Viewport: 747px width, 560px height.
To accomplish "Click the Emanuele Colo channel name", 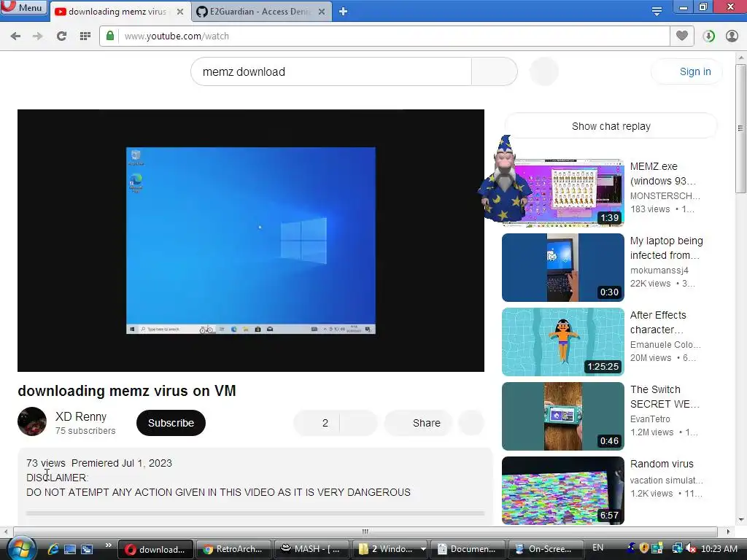I will 665,345.
